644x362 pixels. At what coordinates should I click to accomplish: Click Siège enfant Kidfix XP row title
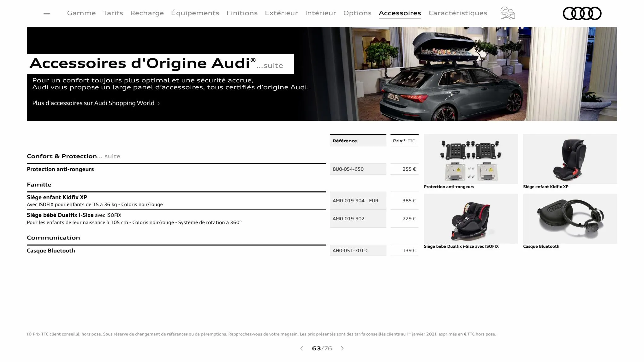pyautogui.click(x=57, y=197)
